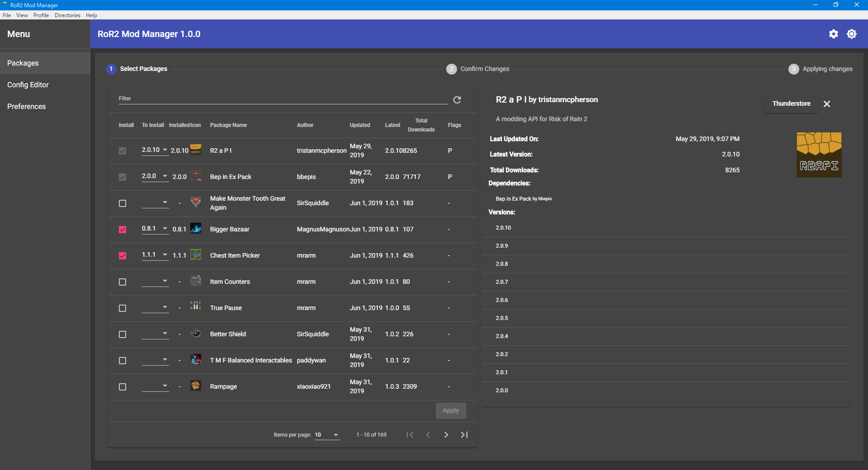Click the Better Shield package icon
This screenshot has width=868, height=470.
196,333
